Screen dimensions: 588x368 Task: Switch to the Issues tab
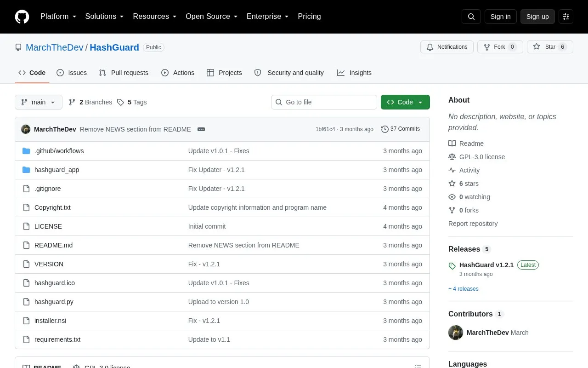(72, 73)
